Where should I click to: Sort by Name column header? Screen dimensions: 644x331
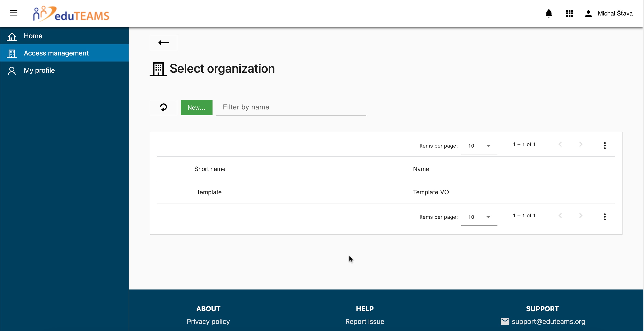click(x=421, y=169)
